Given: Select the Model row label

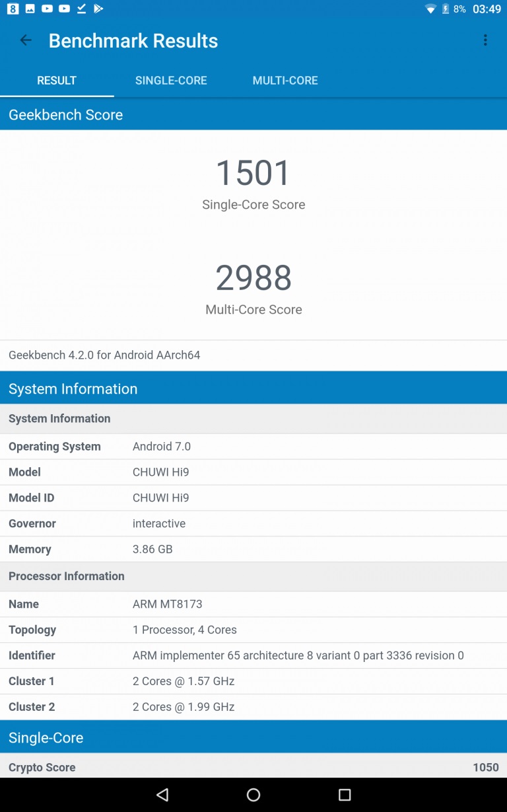Looking at the screenshot, I should (24, 472).
